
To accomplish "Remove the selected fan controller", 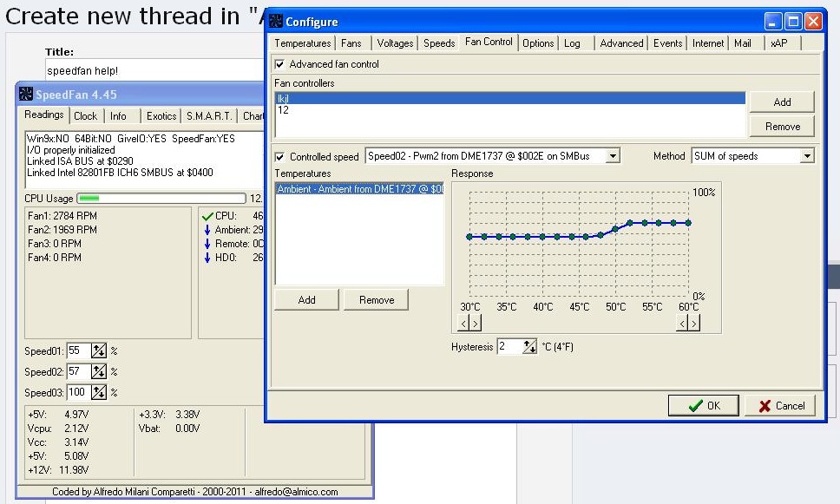I will (x=782, y=127).
